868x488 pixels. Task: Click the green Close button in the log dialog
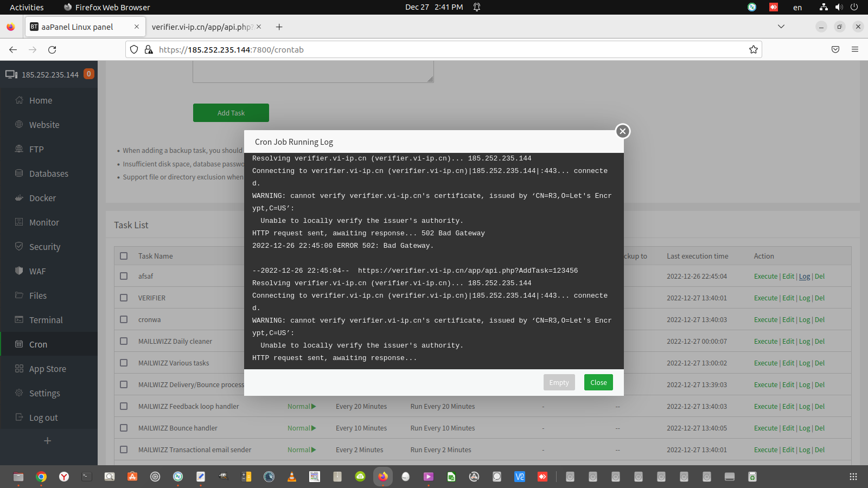598,382
